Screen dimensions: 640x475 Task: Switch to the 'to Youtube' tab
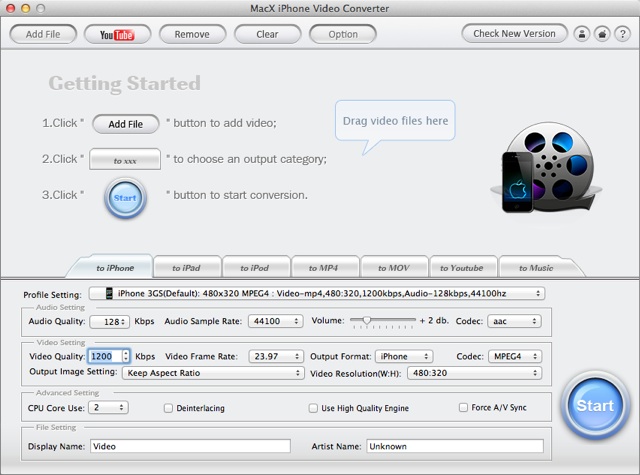[x=462, y=268]
